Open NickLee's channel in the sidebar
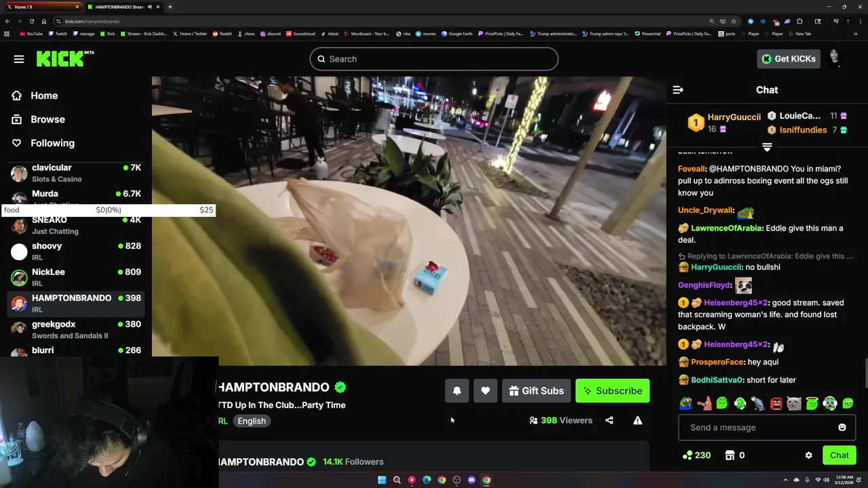Screen dimensions: 868x488 tap(76, 277)
